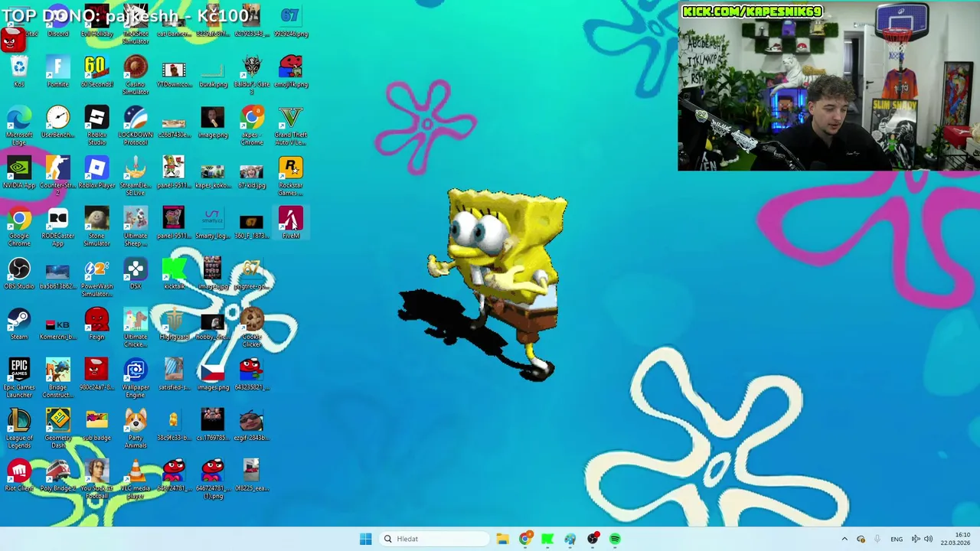Launch Roblox Studio from desktop

[x=96, y=126]
